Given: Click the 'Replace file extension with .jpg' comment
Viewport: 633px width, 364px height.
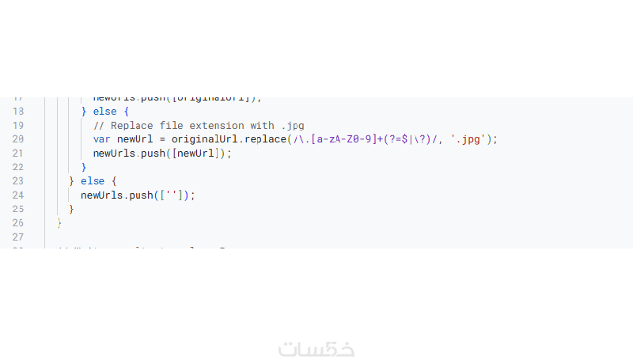Looking at the screenshot, I should point(204,125).
